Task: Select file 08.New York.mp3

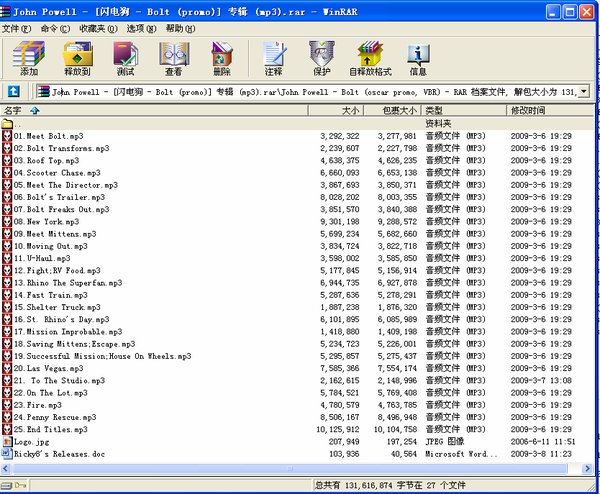Action: [x=46, y=222]
